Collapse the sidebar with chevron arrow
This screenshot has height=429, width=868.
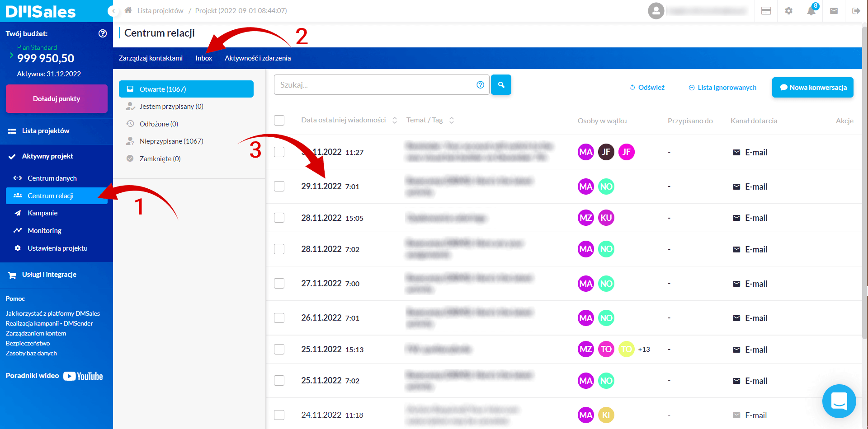(x=113, y=11)
